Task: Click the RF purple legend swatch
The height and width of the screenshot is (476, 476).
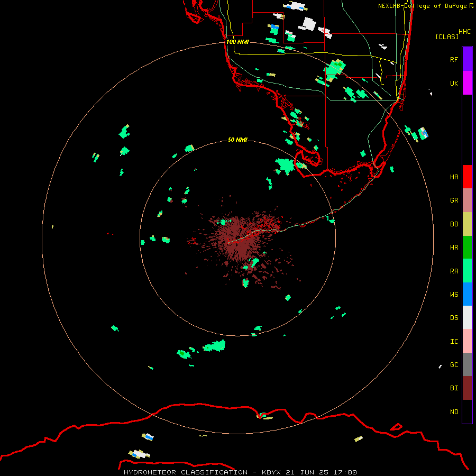Action: (x=467, y=59)
